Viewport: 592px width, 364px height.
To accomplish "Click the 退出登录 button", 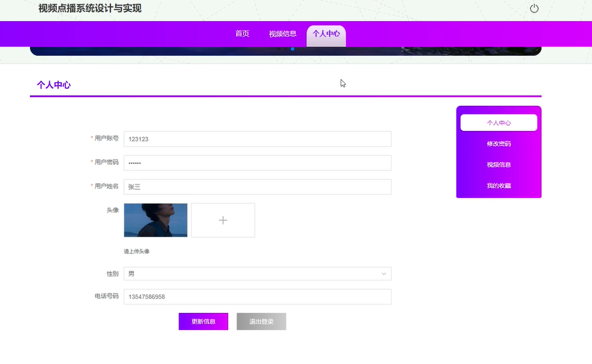I will pyautogui.click(x=261, y=321).
